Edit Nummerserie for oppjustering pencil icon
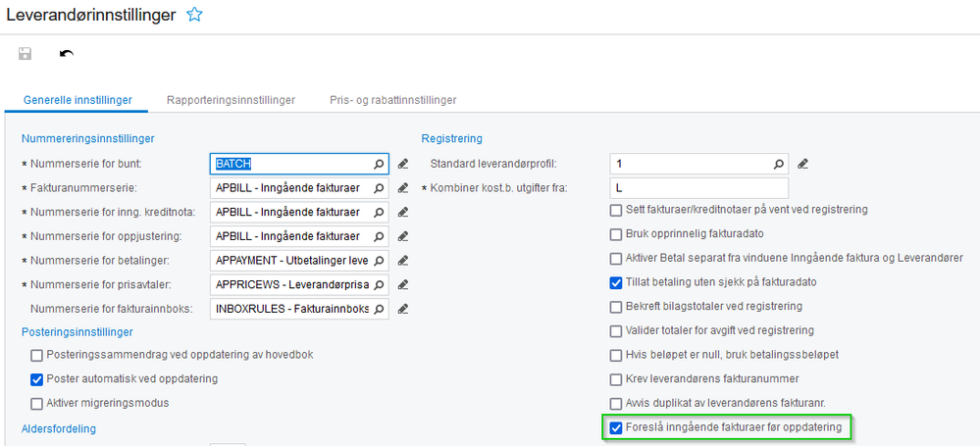This screenshot has height=446, width=980. tap(403, 236)
